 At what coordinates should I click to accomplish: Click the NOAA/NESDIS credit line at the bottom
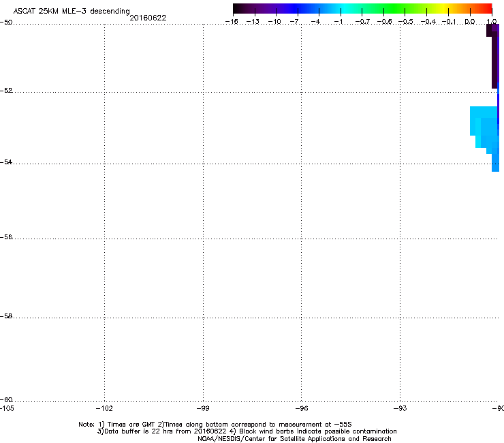[294, 439]
